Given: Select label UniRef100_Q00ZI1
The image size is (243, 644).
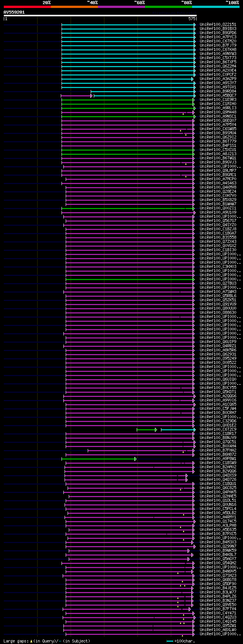Looking at the screenshot, I should tap(218, 208).
